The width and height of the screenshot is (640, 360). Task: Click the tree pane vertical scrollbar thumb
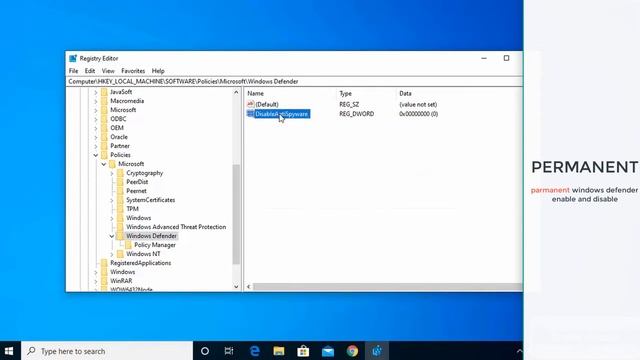(x=236, y=214)
